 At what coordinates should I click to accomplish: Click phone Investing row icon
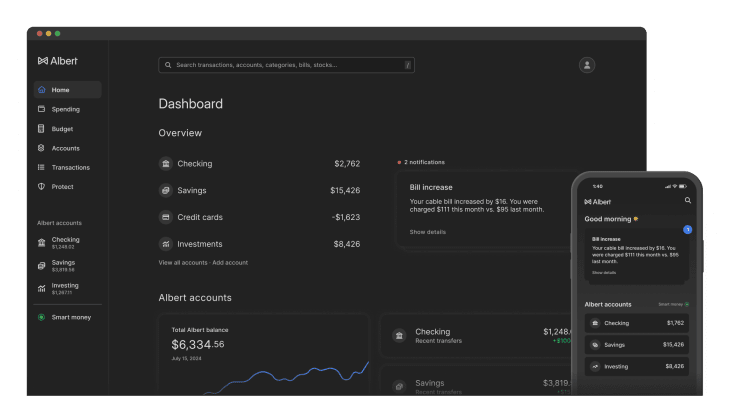(x=595, y=366)
